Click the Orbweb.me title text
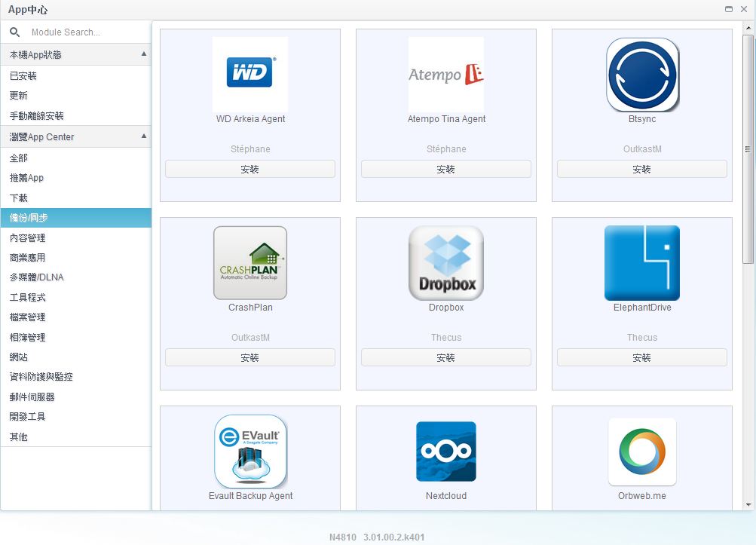 pos(642,496)
